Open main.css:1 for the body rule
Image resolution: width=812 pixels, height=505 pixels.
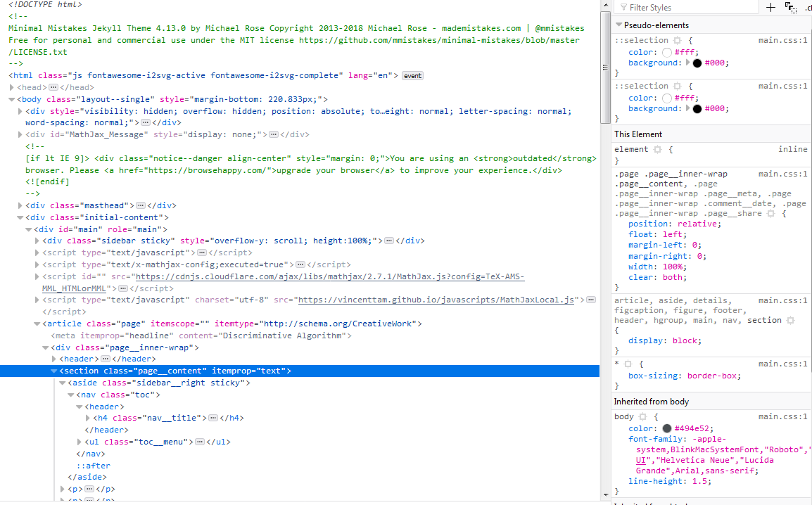(783, 416)
